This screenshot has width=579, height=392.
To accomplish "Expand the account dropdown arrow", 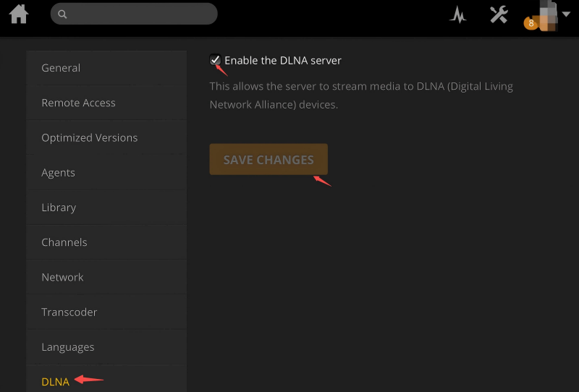I will [566, 13].
